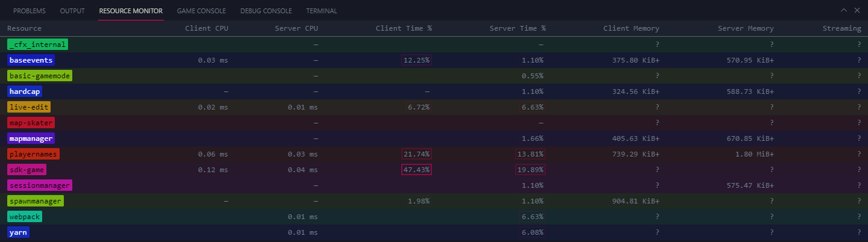Select the webpack resource tag
The width and height of the screenshot is (868, 242).
25,217
